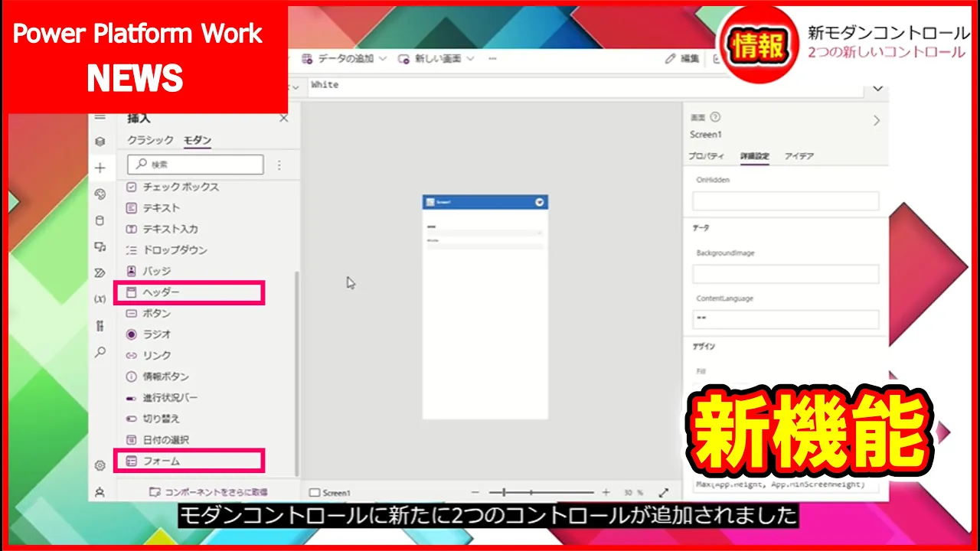
Task: Insert the new フォーム control
Action: tap(189, 461)
